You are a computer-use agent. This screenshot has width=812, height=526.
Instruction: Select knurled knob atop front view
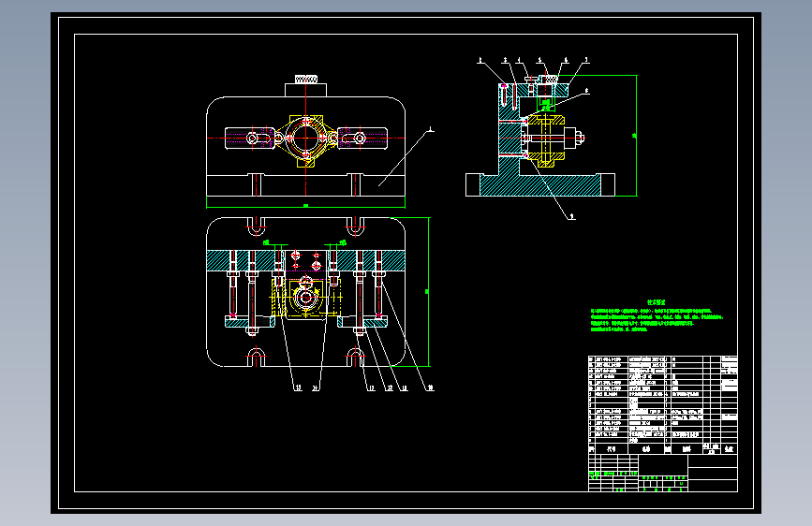pos(306,80)
